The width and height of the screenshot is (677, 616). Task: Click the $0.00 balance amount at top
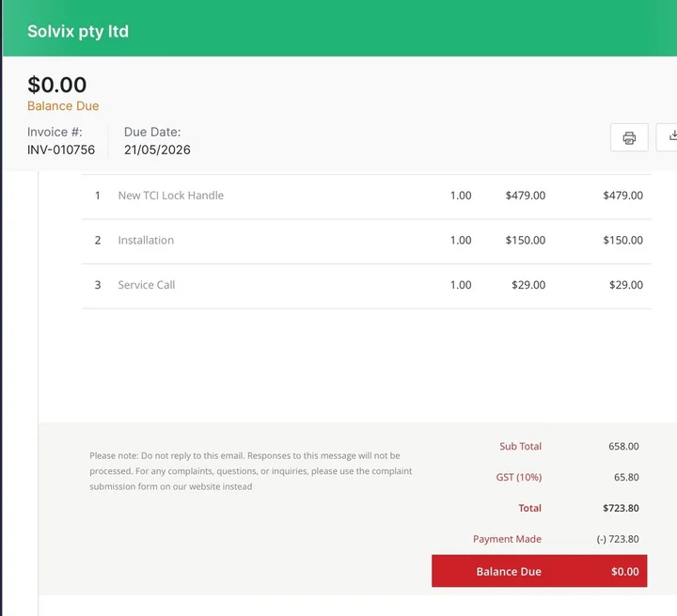click(x=57, y=85)
